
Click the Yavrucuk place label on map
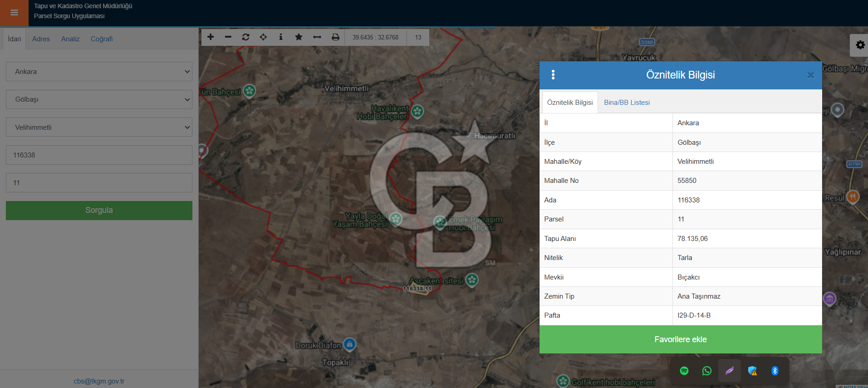(x=639, y=58)
